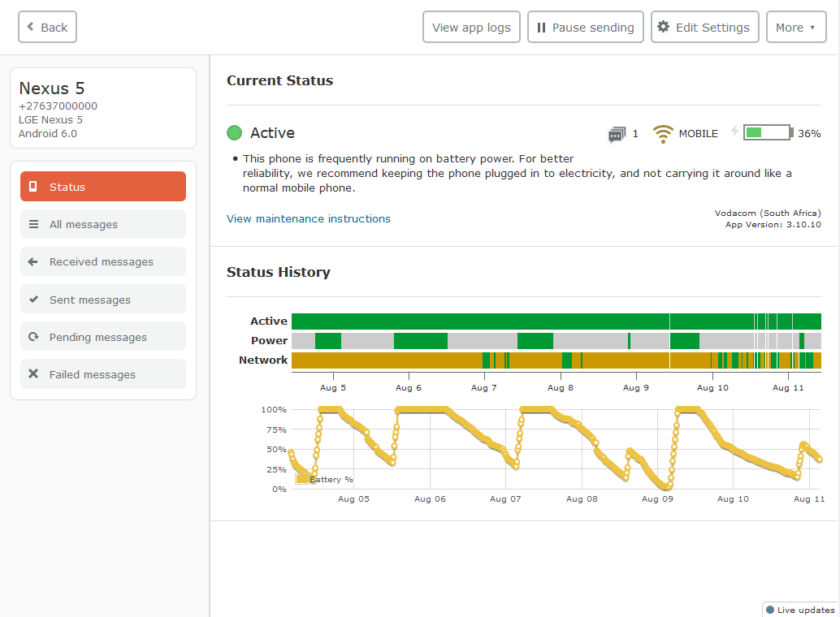Click the Status History heading
Viewport: 840px width, 617px height.
[278, 272]
